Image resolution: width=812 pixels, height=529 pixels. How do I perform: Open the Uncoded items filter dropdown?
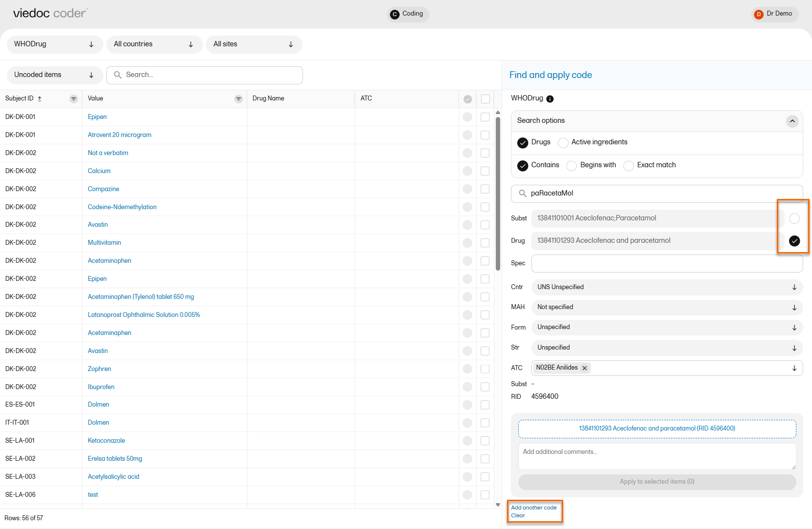[55, 75]
